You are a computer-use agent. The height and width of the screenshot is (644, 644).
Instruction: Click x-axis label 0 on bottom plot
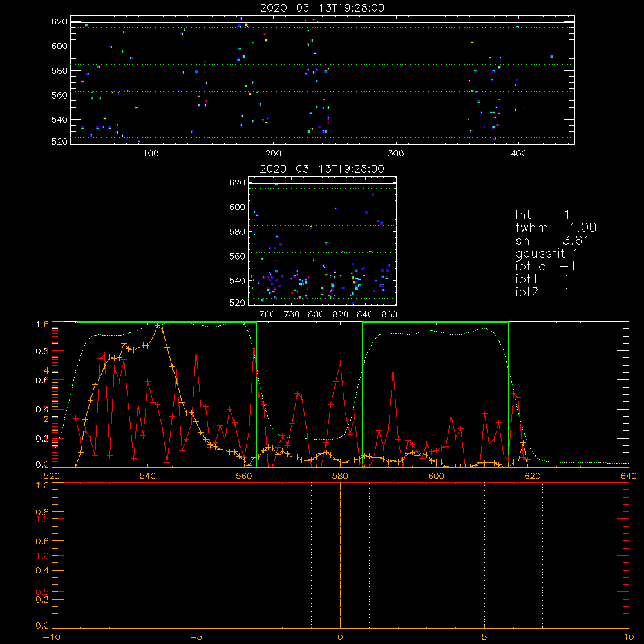[x=340, y=638]
